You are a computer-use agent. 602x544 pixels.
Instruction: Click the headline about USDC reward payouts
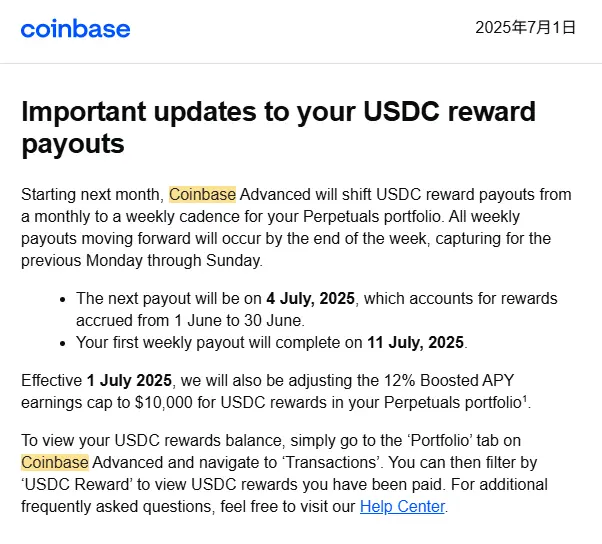tap(278, 127)
